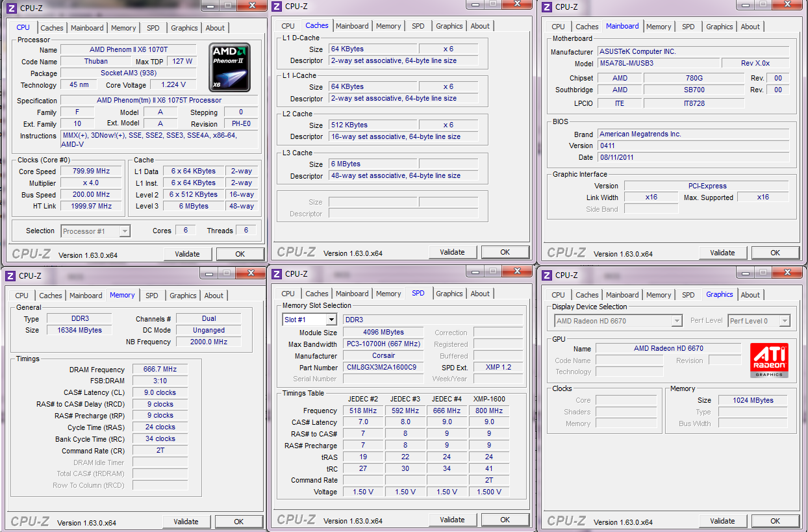808x532 pixels.
Task: Select the Mainboard tab in the Memory window
Action: (86, 296)
